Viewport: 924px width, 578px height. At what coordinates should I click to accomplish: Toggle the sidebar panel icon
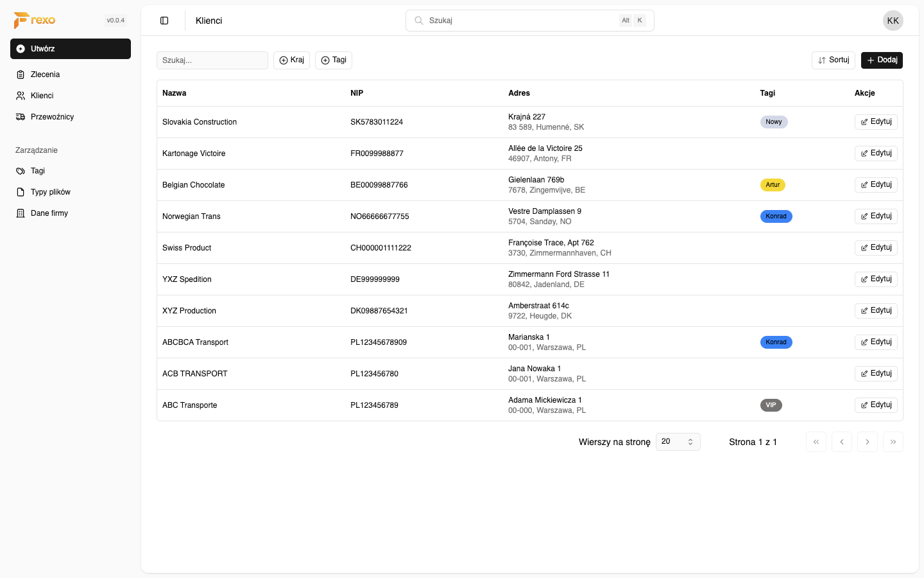[x=164, y=21]
